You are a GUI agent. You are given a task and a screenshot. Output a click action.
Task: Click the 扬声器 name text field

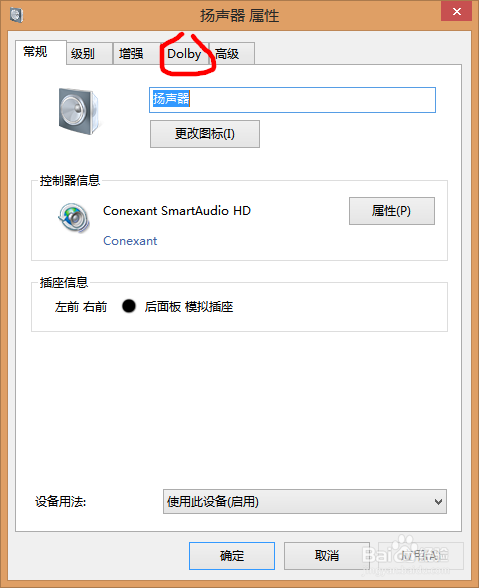pos(292,100)
